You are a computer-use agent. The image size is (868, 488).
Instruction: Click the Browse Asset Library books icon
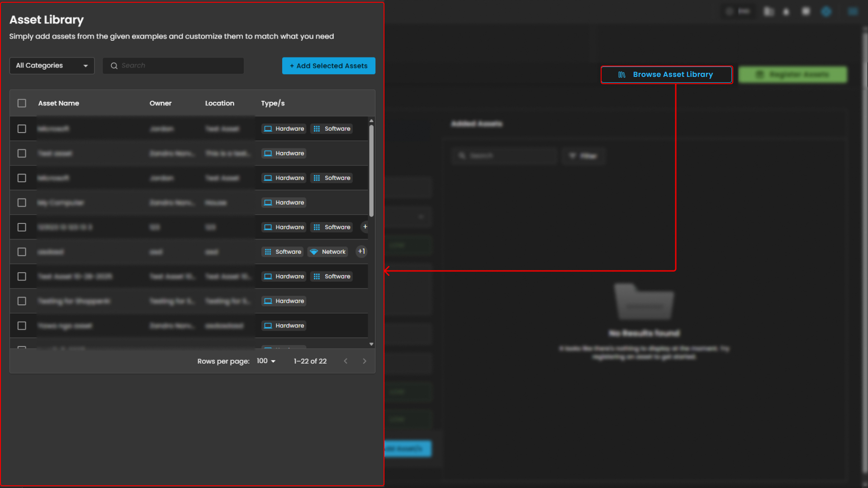pyautogui.click(x=622, y=75)
